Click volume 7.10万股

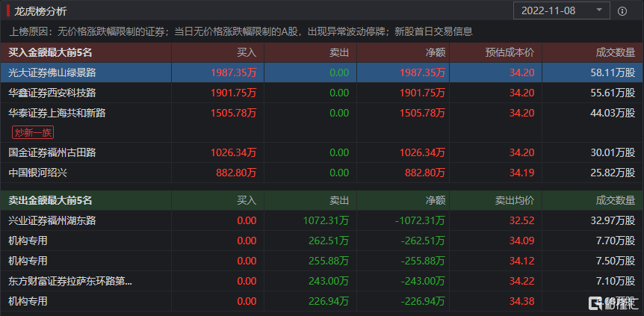click(x=616, y=281)
